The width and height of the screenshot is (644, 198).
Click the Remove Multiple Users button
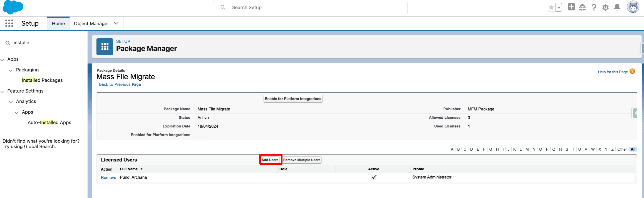point(302,160)
